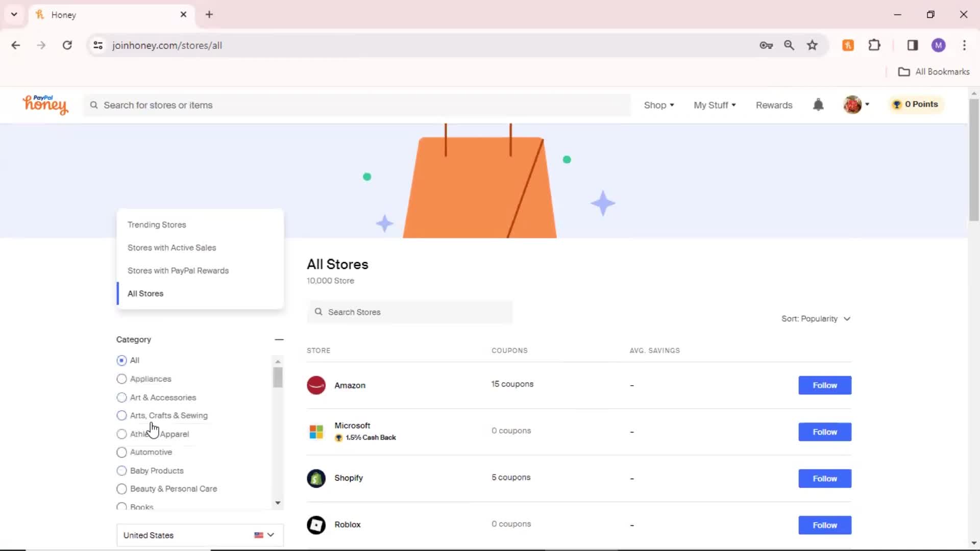
Task: Open the All Bookmarks folder
Action: point(934,72)
